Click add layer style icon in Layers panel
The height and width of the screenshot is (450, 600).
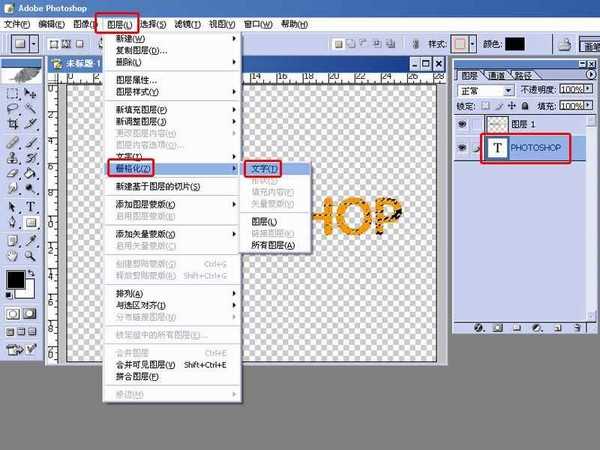click(479, 328)
